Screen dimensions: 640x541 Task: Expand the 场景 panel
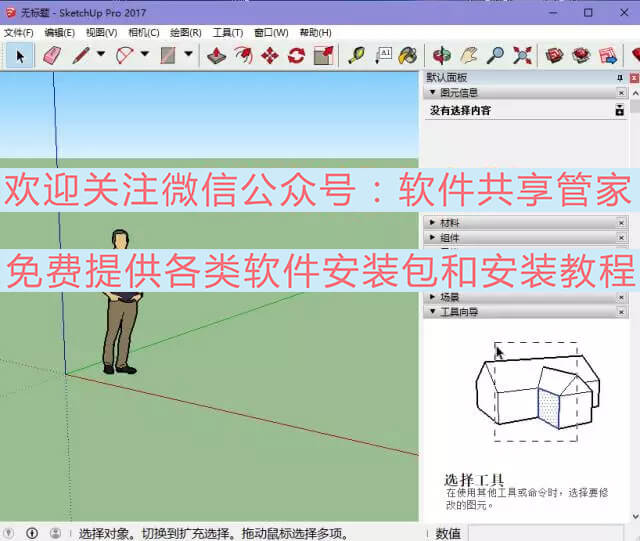pyautogui.click(x=433, y=297)
